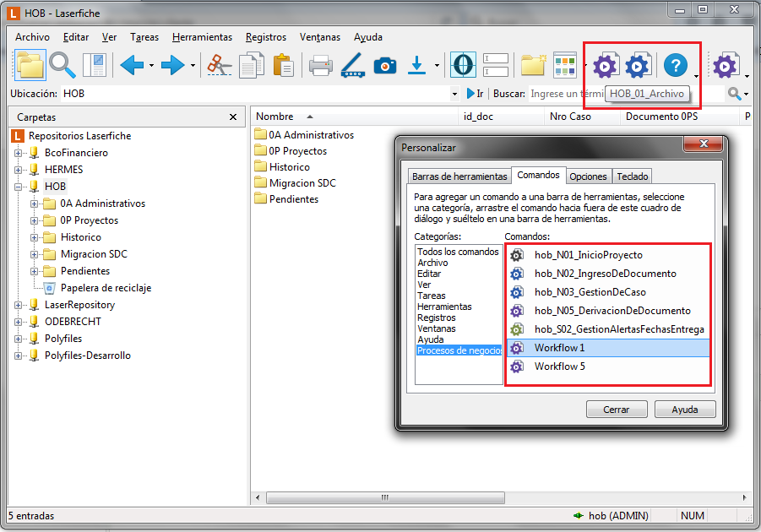Image resolution: width=761 pixels, height=532 pixels.
Task: Click the purple gear icon at toolbar's far right
Action: [x=725, y=65]
